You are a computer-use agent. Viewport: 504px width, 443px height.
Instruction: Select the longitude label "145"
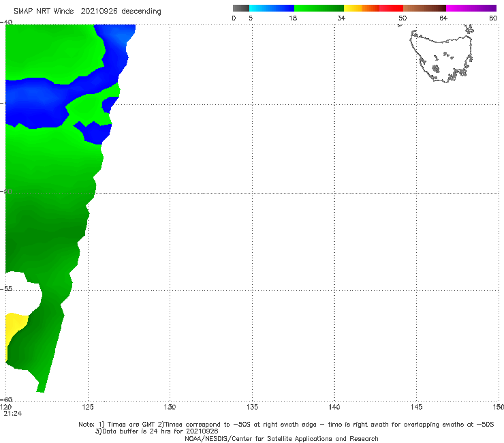[x=417, y=407]
